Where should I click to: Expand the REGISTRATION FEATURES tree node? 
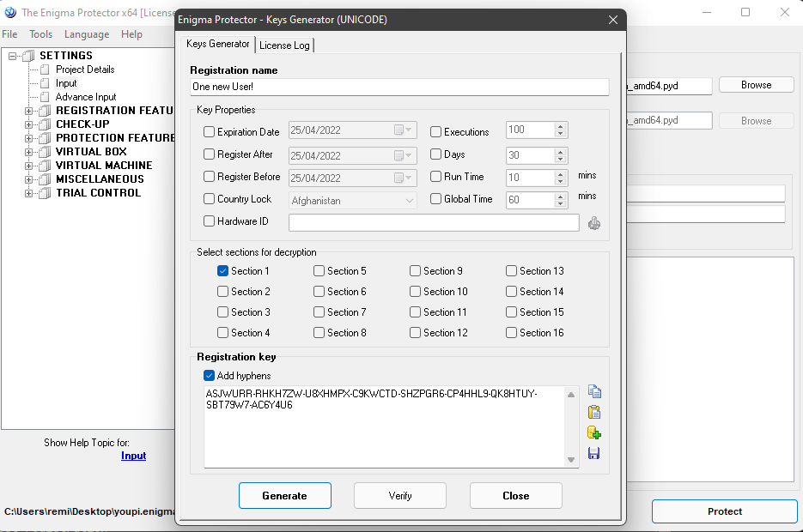pyautogui.click(x=29, y=111)
